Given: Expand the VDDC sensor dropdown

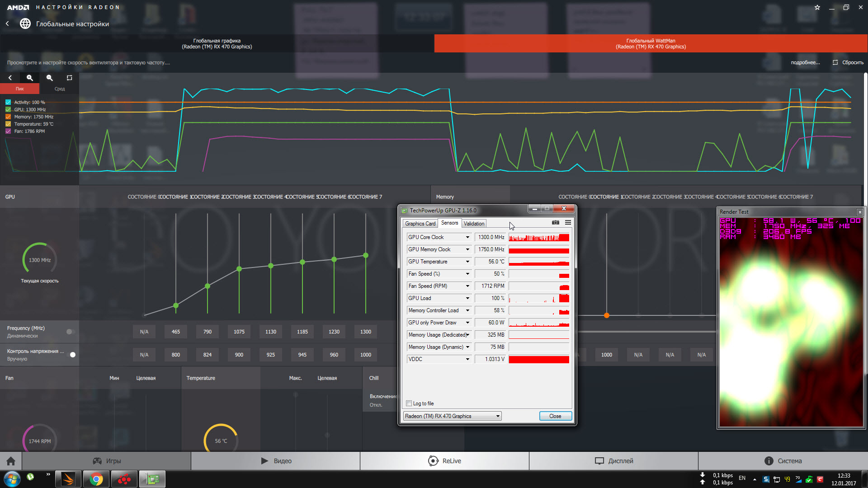Looking at the screenshot, I should pyautogui.click(x=467, y=359).
